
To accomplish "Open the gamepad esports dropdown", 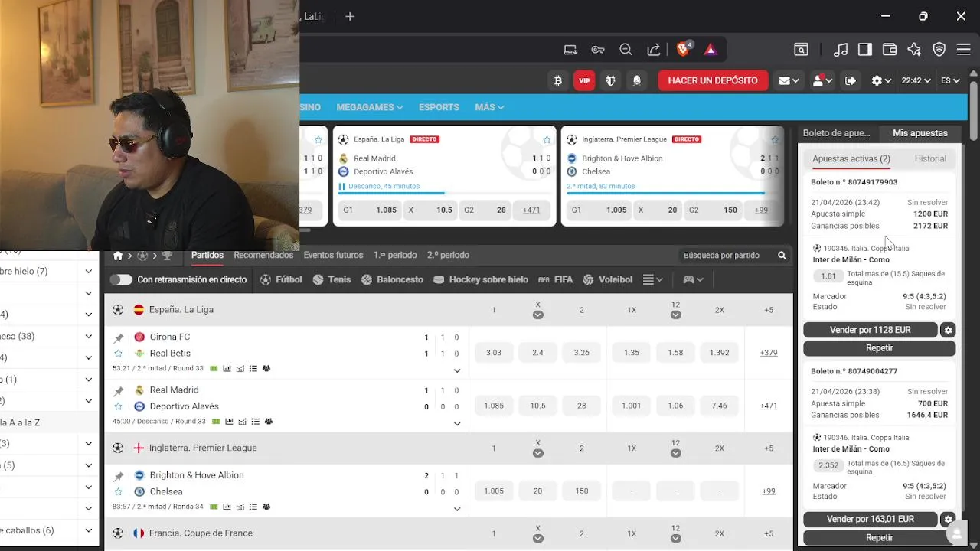I will pyautogui.click(x=693, y=279).
